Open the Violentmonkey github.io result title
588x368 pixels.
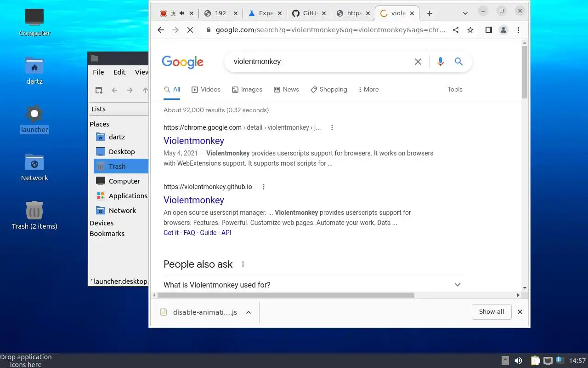click(x=194, y=200)
